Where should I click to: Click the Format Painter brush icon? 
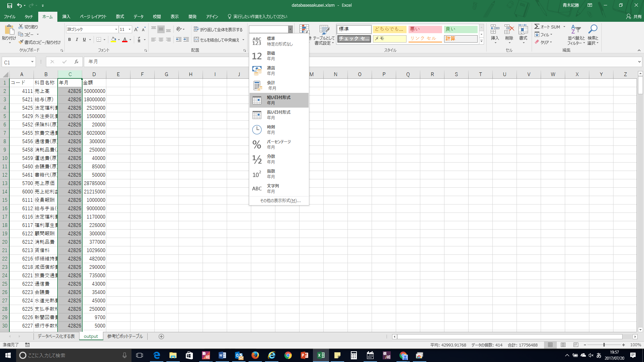tap(21, 42)
